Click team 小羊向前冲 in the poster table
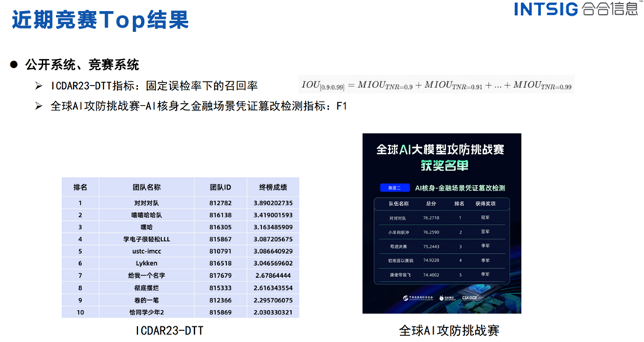 398,232
